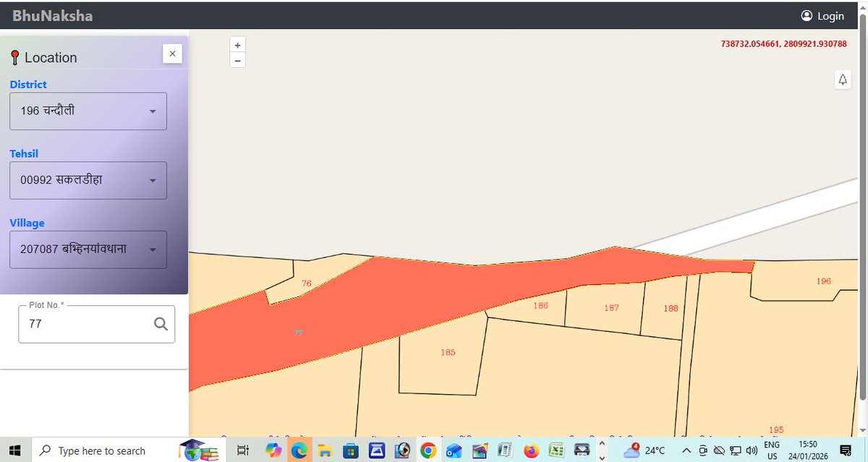
Task: Open Copilot from the taskbar
Action: [x=273, y=450]
